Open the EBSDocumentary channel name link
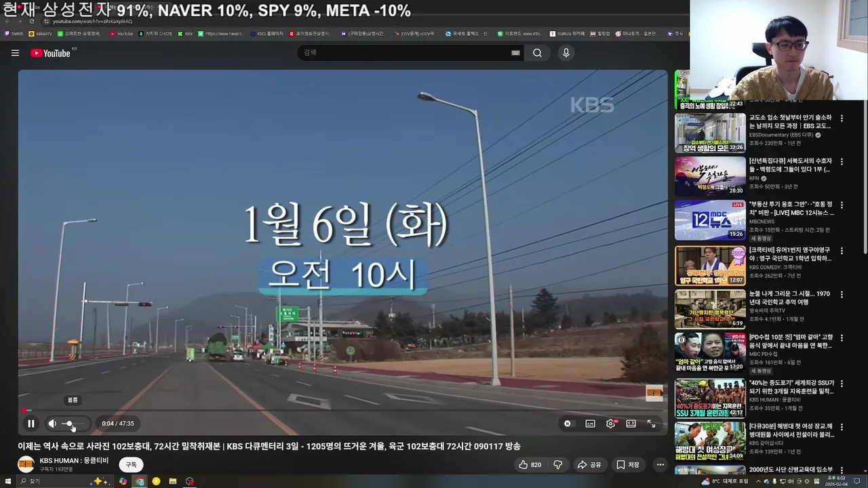The height and width of the screenshot is (488, 868). [781, 135]
